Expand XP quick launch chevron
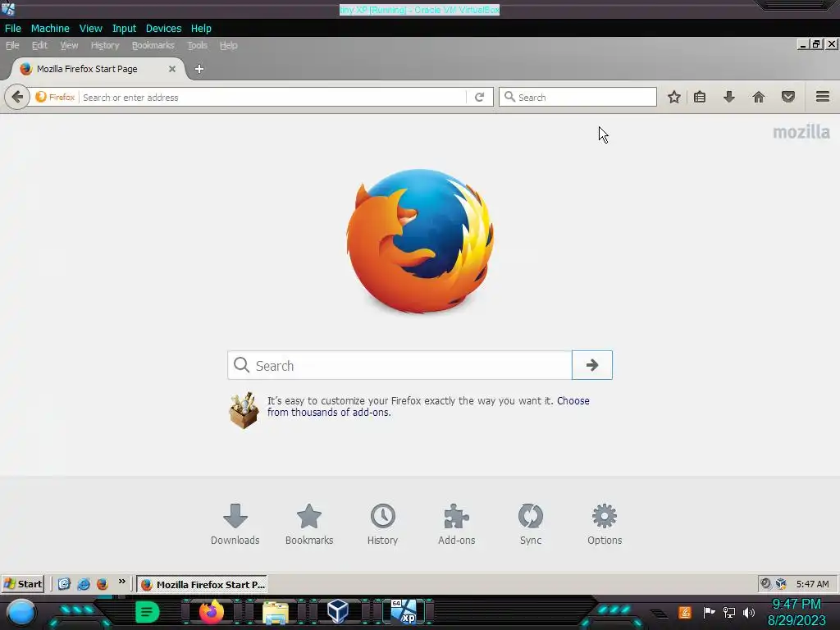The image size is (840, 630). click(121, 582)
